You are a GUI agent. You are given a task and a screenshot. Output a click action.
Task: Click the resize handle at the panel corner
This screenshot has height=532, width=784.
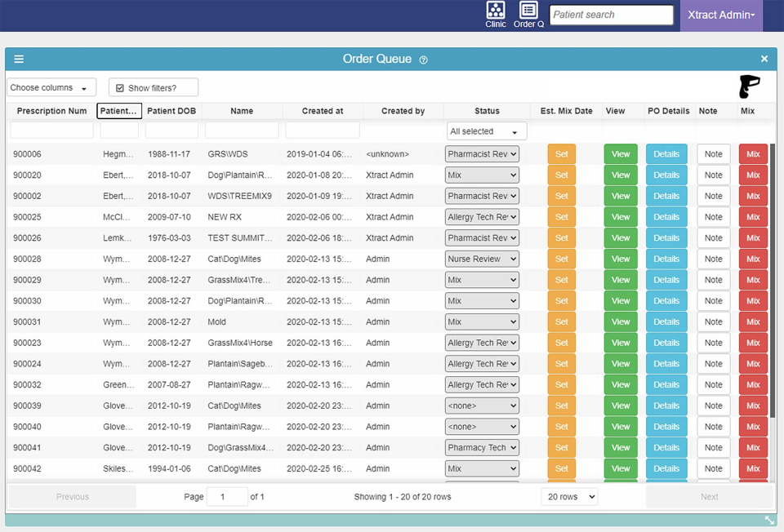(768, 521)
